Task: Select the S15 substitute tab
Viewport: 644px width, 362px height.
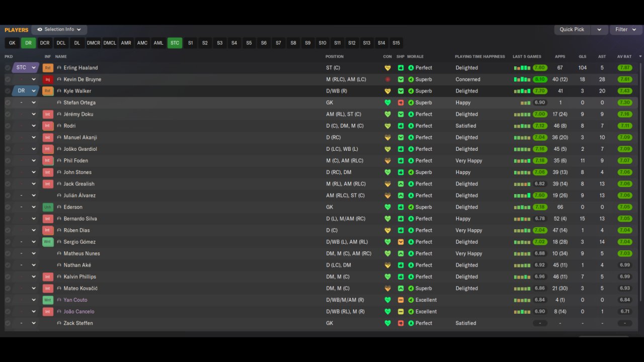Action: point(396,43)
